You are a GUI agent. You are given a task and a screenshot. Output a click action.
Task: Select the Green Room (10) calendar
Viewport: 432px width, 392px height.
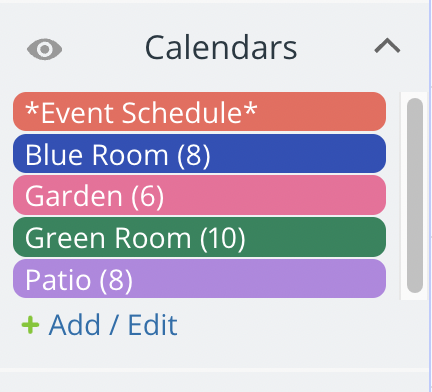pos(199,237)
